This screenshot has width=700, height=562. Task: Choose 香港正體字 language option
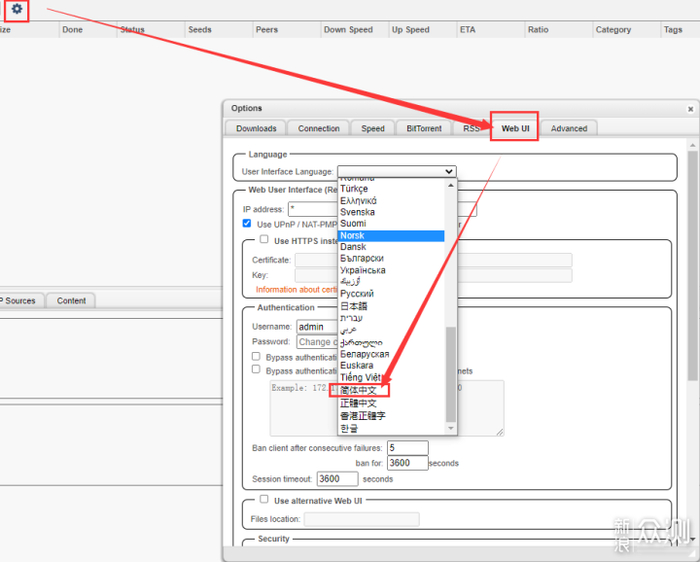(392, 416)
